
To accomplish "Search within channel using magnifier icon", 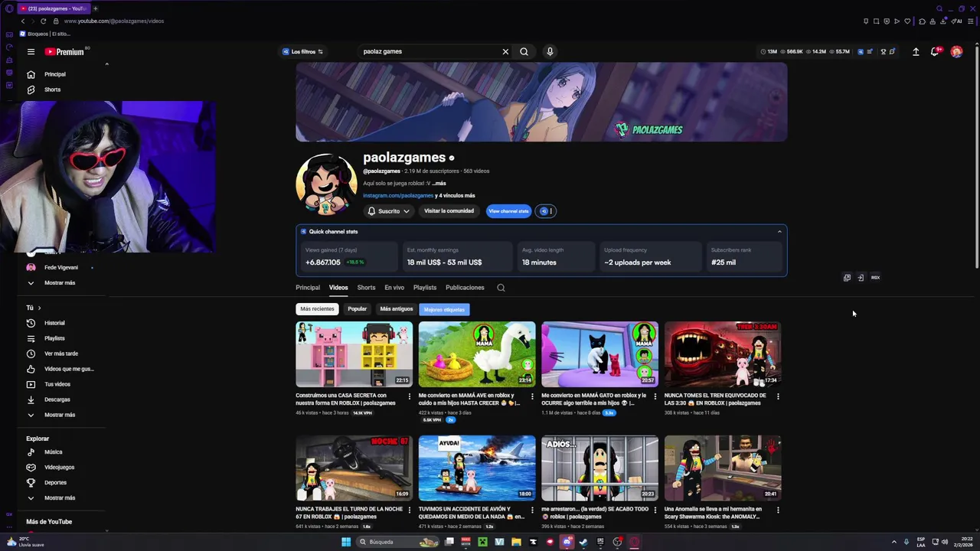I will 501,288.
